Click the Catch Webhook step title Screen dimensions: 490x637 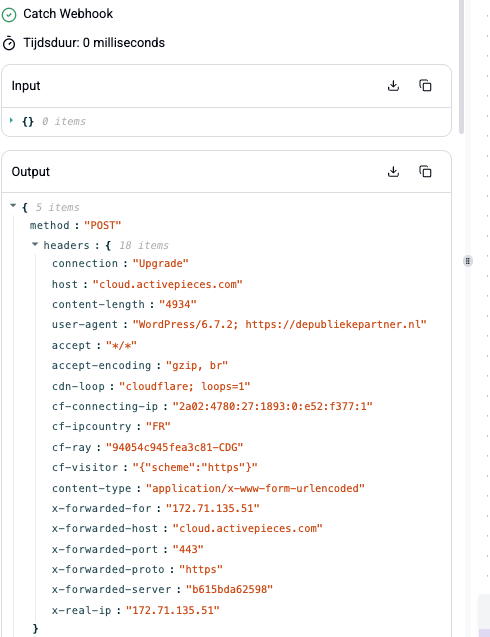[x=68, y=14]
